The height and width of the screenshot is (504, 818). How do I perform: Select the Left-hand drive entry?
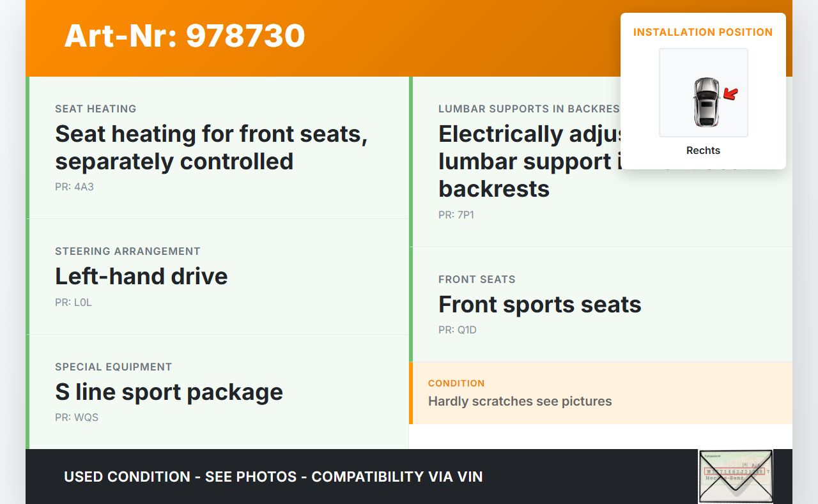(141, 276)
